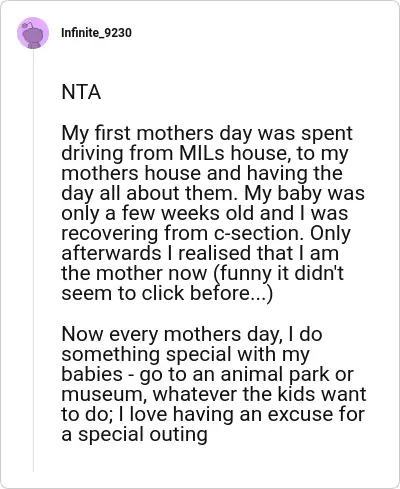Viewport: 400px width, 489px height.
Task: Click the line starting 'My first mothers day'
Action: (x=207, y=133)
